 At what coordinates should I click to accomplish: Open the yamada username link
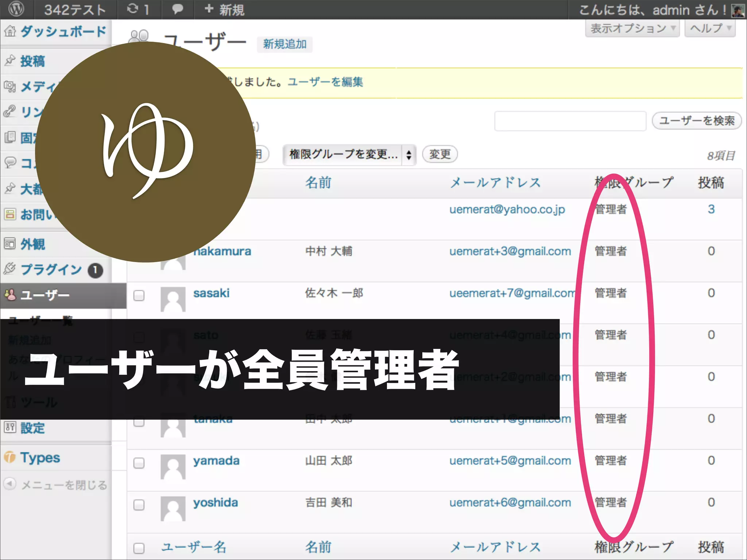pyautogui.click(x=216, y=461)
